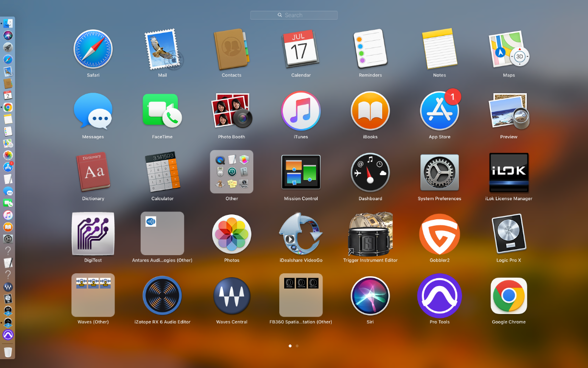
Task: Expand the FB360 Spatial Workstation folder
Action: click(301, 296)
